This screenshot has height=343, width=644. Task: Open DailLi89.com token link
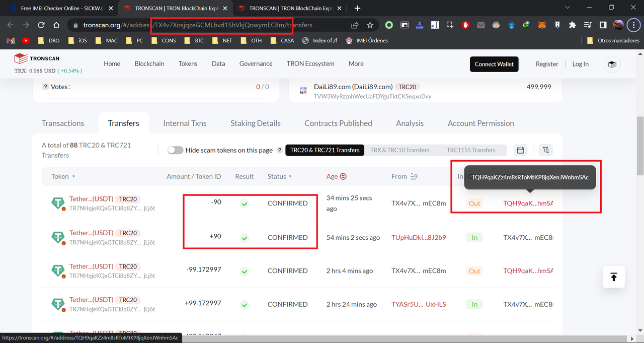pos(353,87)
